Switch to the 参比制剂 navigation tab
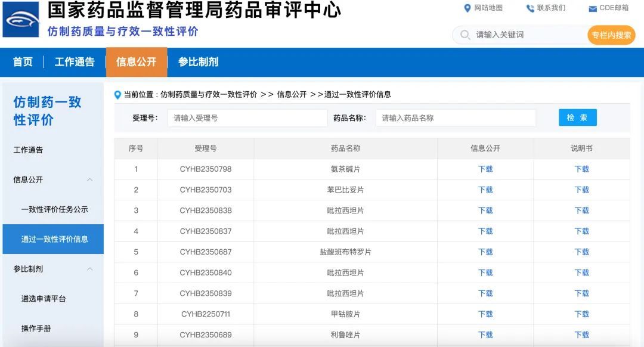This screenshot has height=347, width=644. (198, 62)
